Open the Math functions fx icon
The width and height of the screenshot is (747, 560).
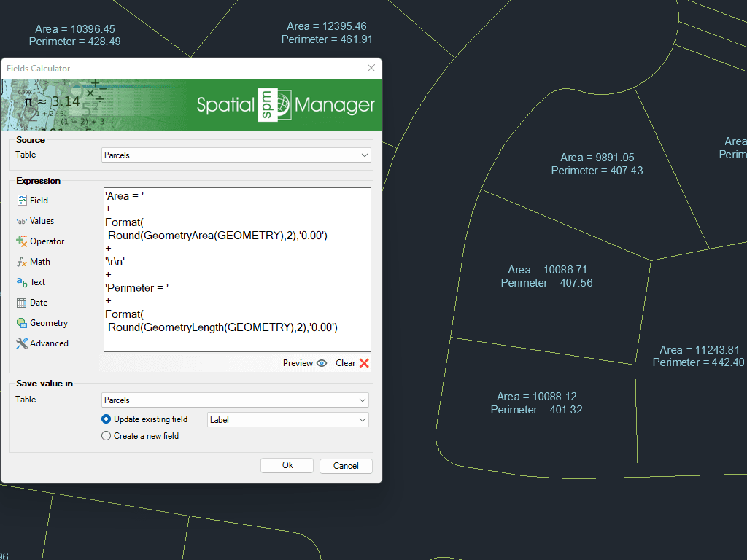point(22,262)
